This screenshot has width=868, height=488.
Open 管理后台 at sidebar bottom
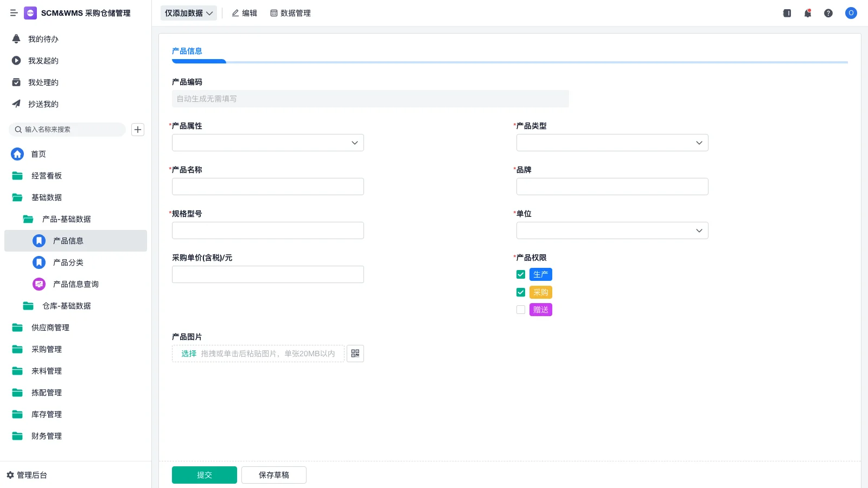coord(27,475)
